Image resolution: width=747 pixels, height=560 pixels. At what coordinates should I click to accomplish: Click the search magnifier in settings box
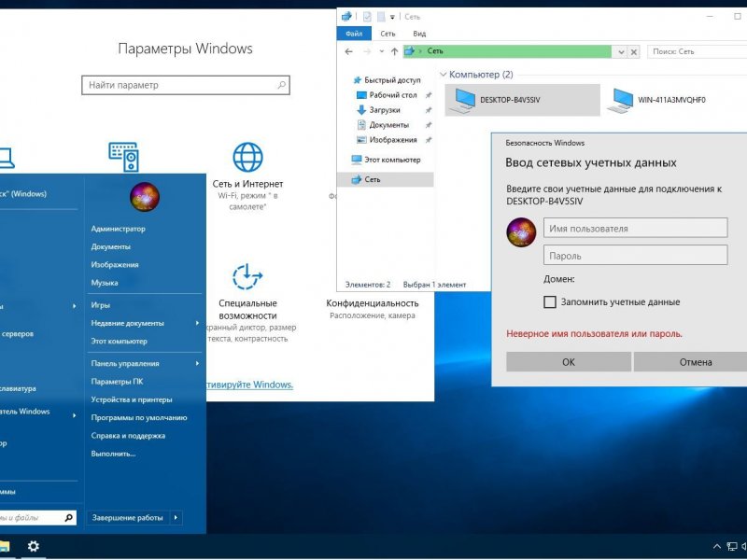coord(282,85)
